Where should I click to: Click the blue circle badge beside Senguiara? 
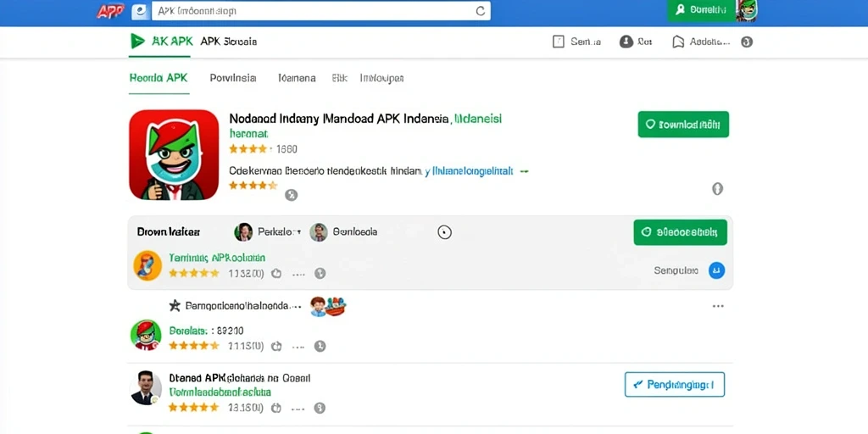point(716,270)
